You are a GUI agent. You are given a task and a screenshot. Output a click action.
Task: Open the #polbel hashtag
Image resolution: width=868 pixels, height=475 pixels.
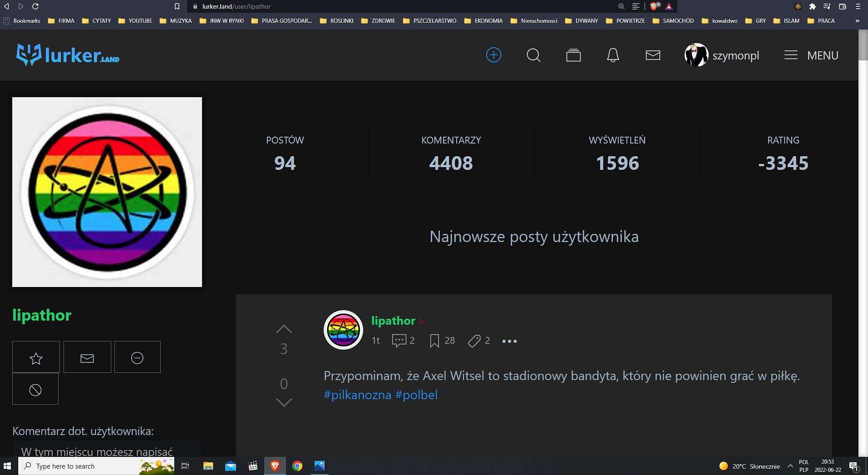[x=416, y=395]
